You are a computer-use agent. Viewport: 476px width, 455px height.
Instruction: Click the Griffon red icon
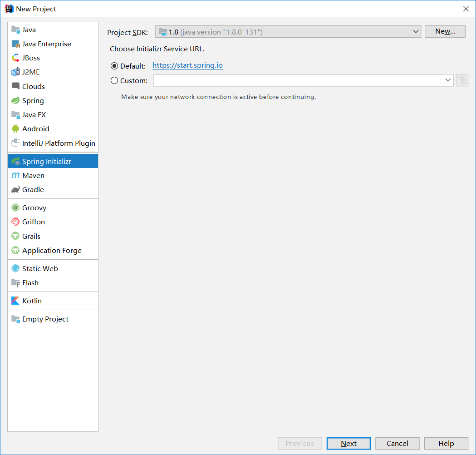coord(15,222)
